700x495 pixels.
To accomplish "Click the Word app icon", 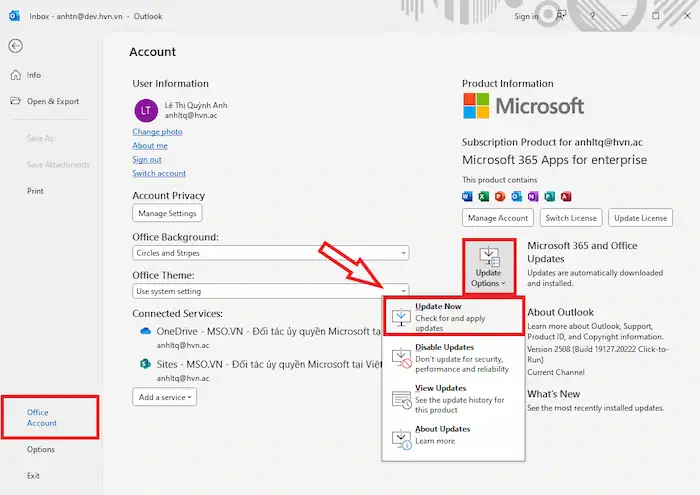I will pos(467,196).
